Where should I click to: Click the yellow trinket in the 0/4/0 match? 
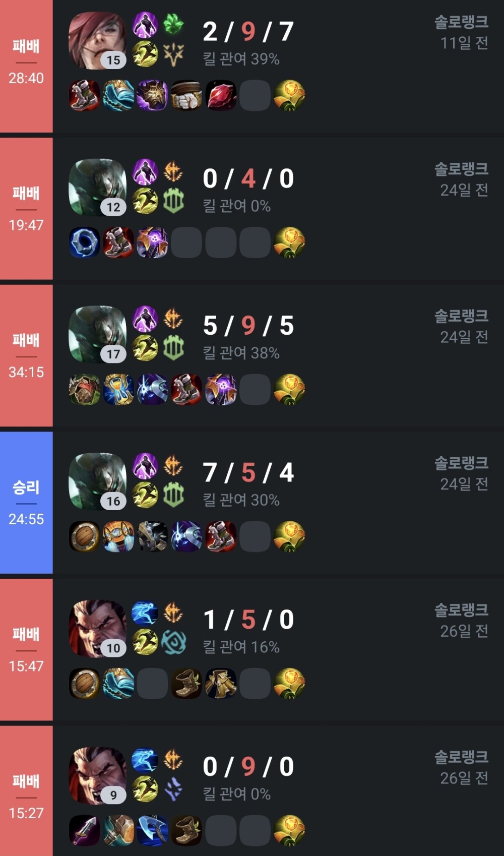tap(289, 242)
